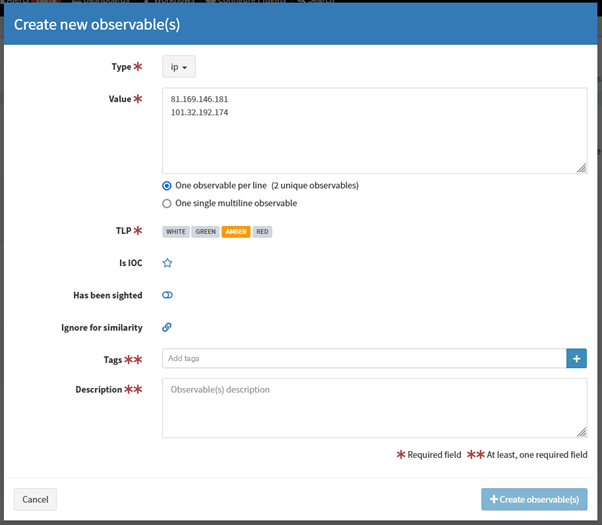Click the Create observable(s) button

534,499
